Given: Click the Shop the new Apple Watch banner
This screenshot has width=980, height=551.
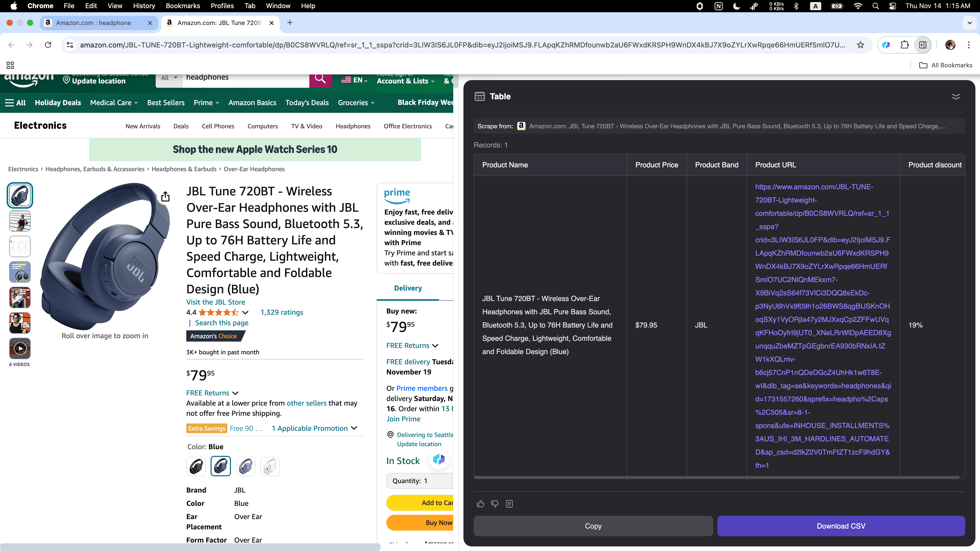Looking at the screenshot, I should click(x=255, y=149).
